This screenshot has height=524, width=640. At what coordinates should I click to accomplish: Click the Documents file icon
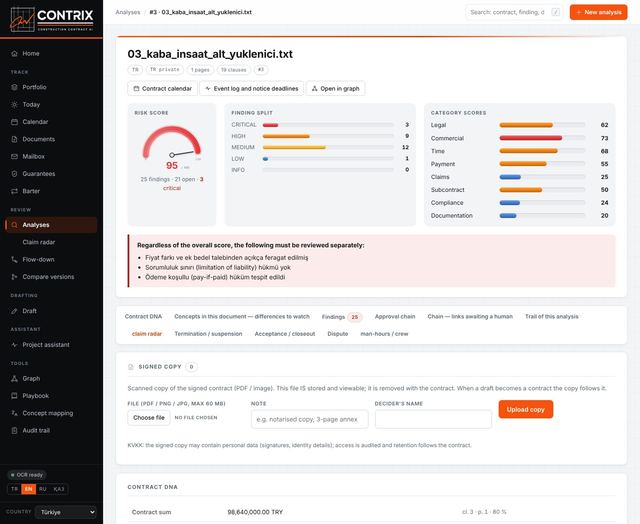click(14, 139)
